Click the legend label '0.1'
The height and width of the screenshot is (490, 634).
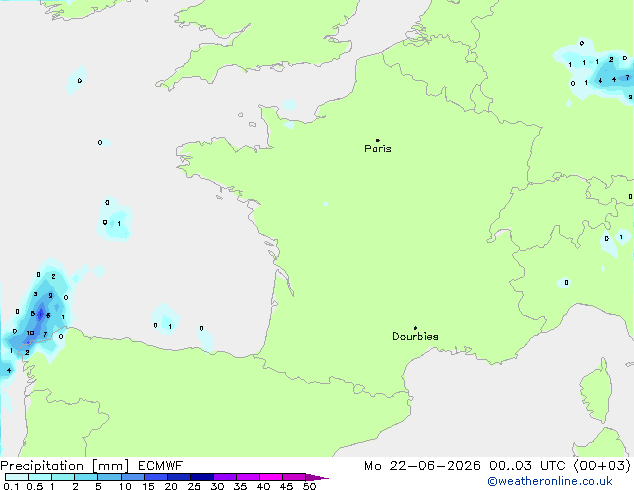tap(11, 486)
